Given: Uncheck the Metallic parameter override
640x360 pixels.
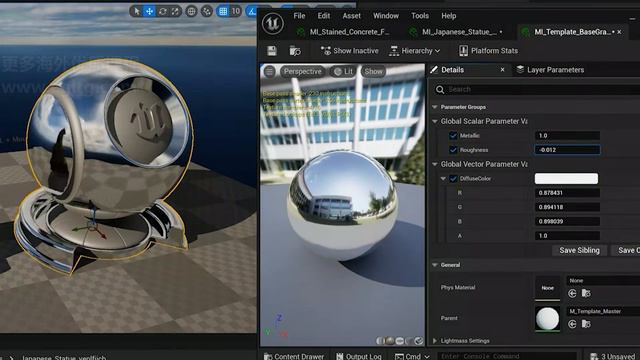Looking at the screenshot, I should click(453, 136).
